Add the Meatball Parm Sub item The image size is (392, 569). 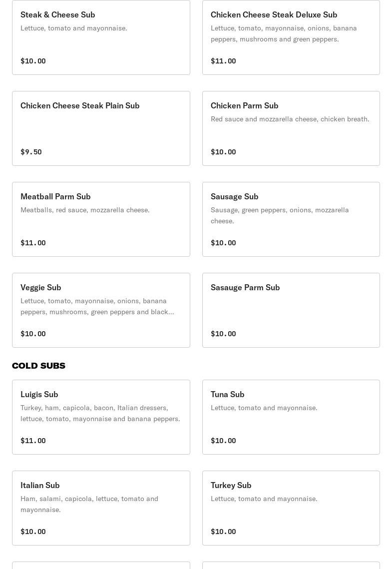pyautogui.click(x=101, y=219)
